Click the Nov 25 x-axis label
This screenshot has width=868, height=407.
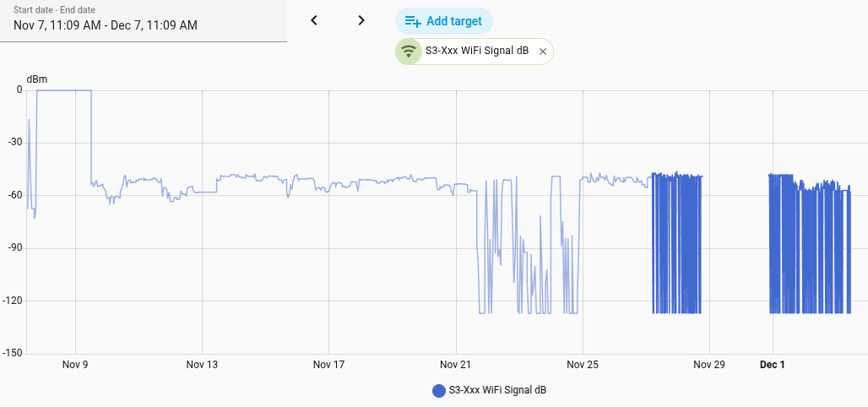click(x=583, y=365)
